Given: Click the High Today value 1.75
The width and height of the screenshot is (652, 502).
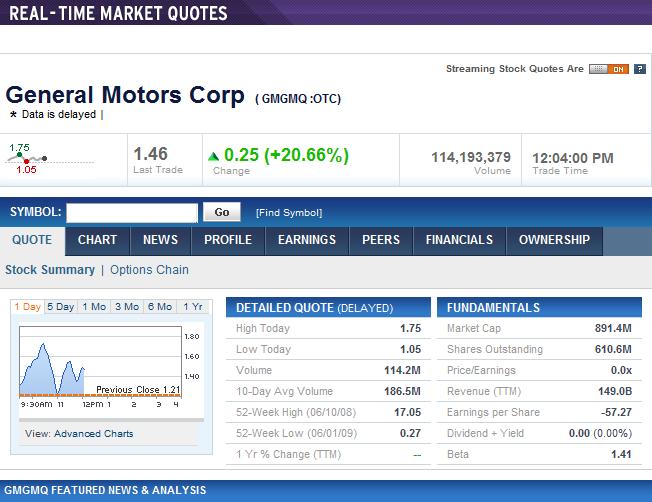Looking at the screenshot, I should click(410, 329).
